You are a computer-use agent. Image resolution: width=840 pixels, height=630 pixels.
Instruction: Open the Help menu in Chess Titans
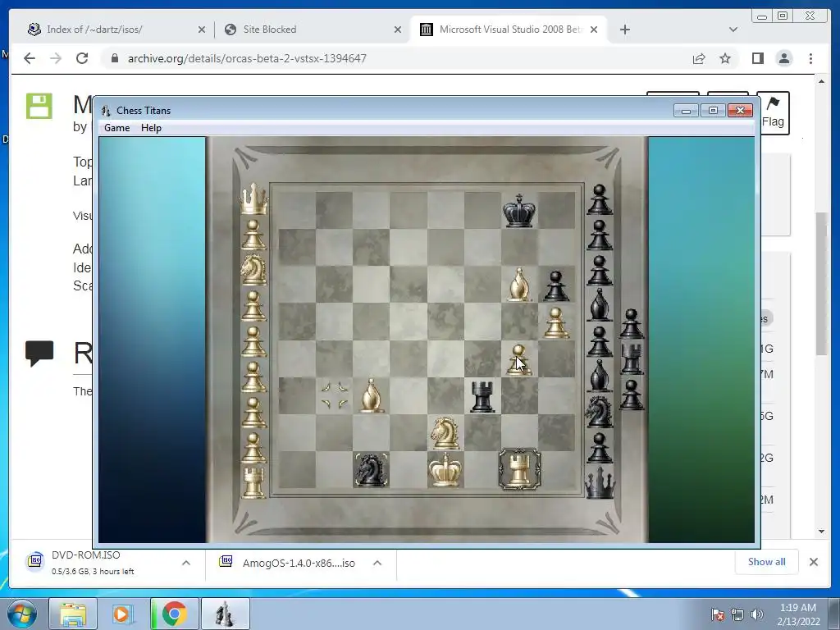pos(151,127)
